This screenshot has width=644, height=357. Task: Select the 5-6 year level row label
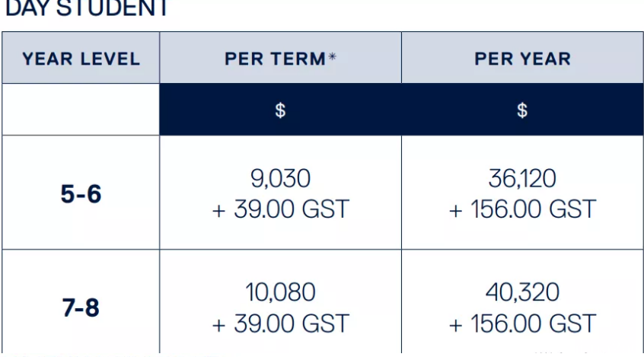point(81,194)
